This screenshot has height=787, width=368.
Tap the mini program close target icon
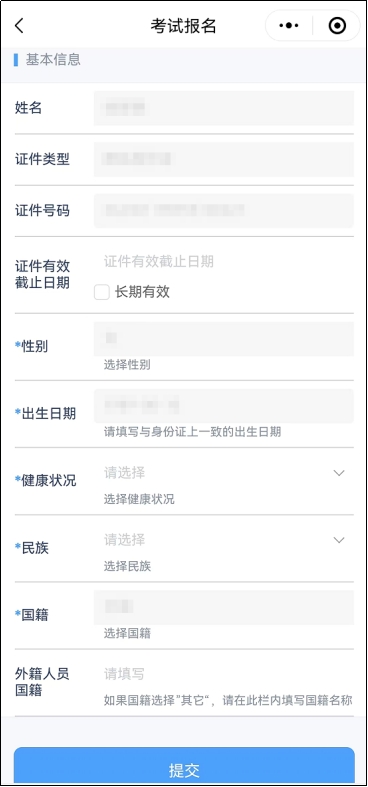point(337,26)
